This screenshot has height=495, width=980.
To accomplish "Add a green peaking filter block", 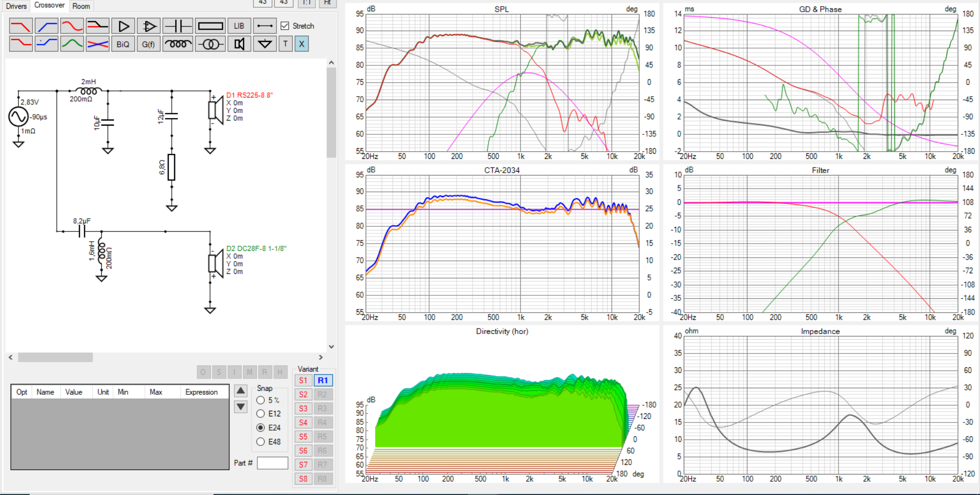I will click(x=72, y=44).
